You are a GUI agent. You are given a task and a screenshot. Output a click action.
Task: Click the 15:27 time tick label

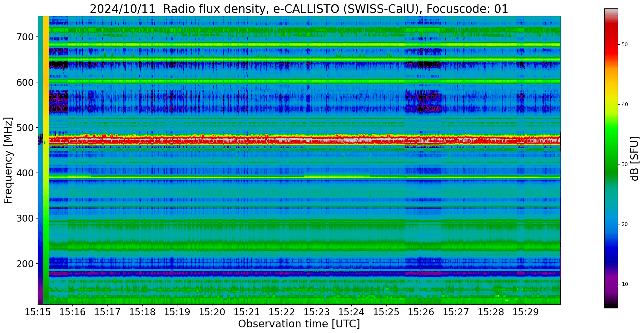(x=456, y=312)
